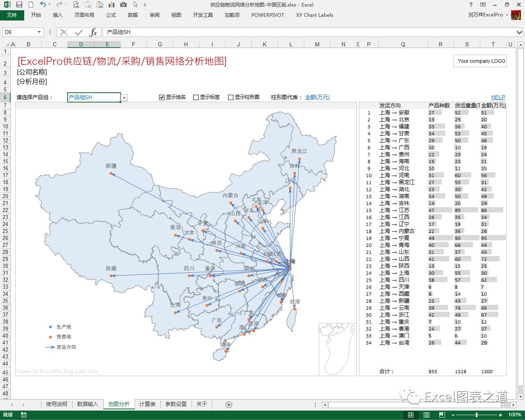This screenshot has height=420, width=525.
Task: Click the paste values clipboard icon
Action: point(88,5)
